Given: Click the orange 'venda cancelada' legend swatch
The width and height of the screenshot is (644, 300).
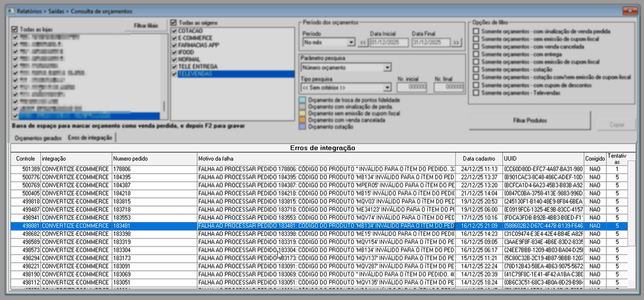Looking at the screenshot, I should (x=302, y=120).
